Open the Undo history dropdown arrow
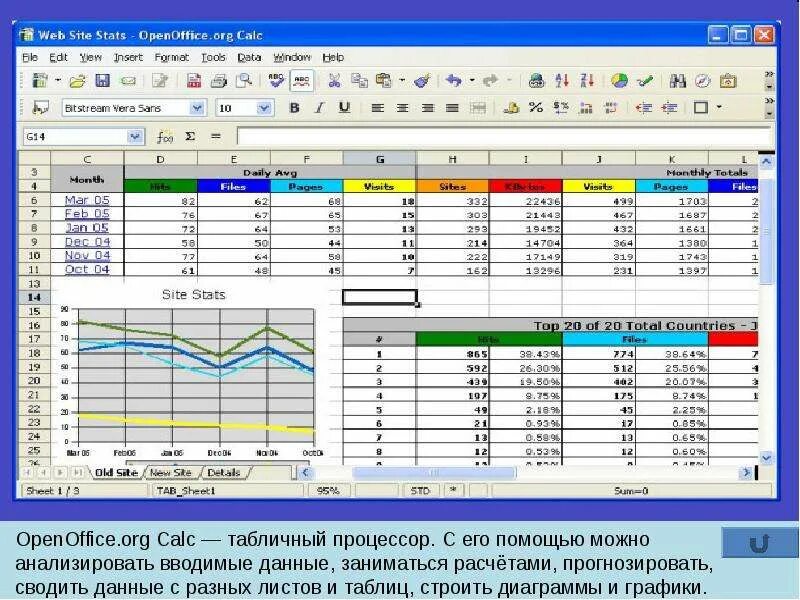 click(472, 81)
